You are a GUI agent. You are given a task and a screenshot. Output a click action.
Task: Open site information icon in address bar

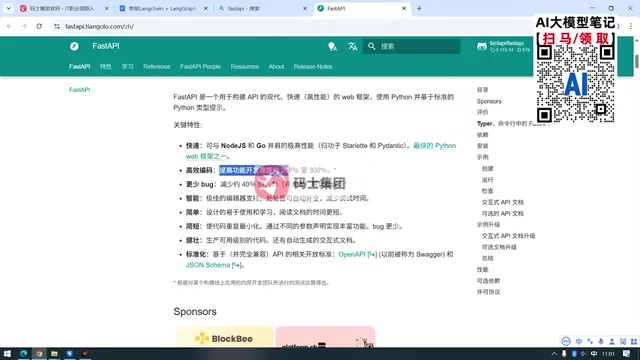coord(57,27)
